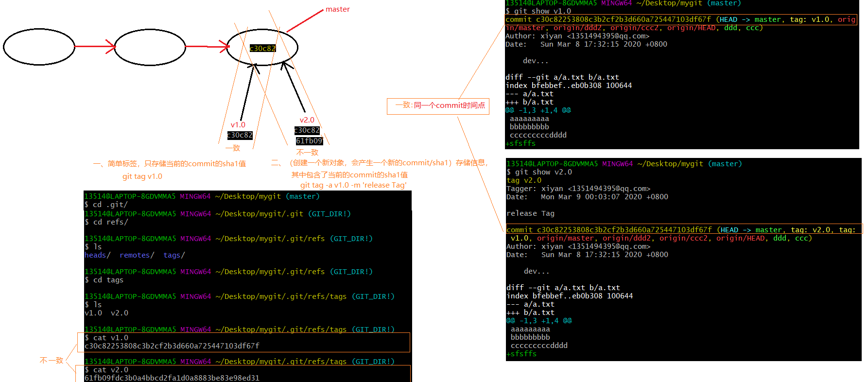Click the '$ cat v2.0' terminal line
The width and height of the screenshot is (868, 382).
(x=107, y=370)
